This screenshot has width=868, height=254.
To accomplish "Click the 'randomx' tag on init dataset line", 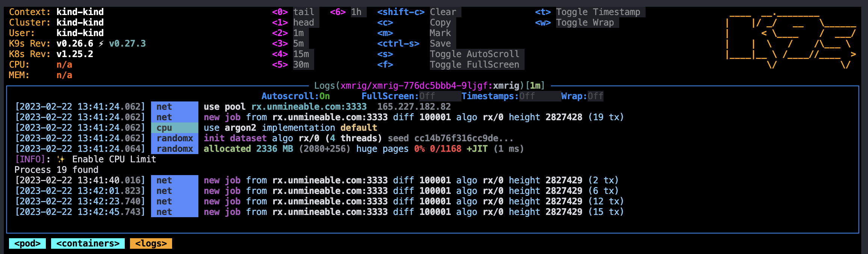I will pos(175,138).
